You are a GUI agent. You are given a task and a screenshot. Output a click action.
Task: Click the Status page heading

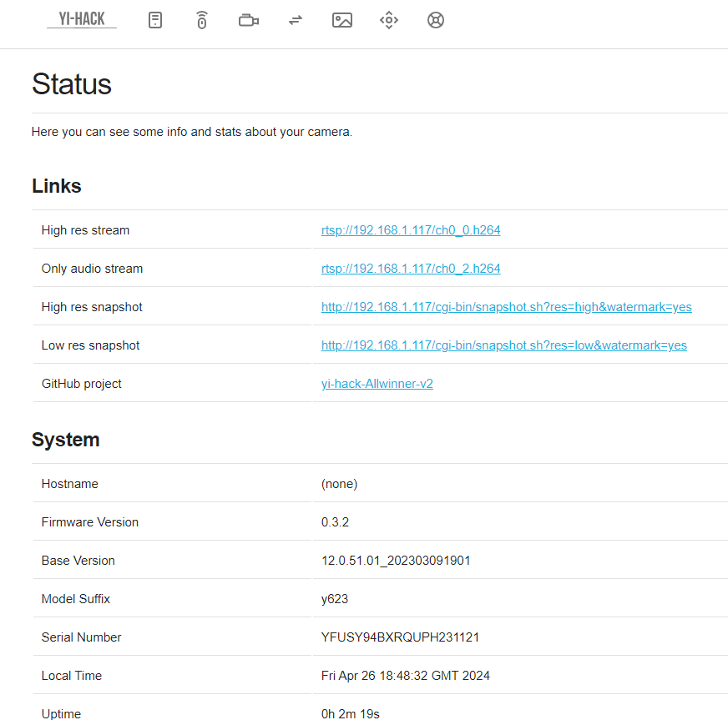coord(72,84)
